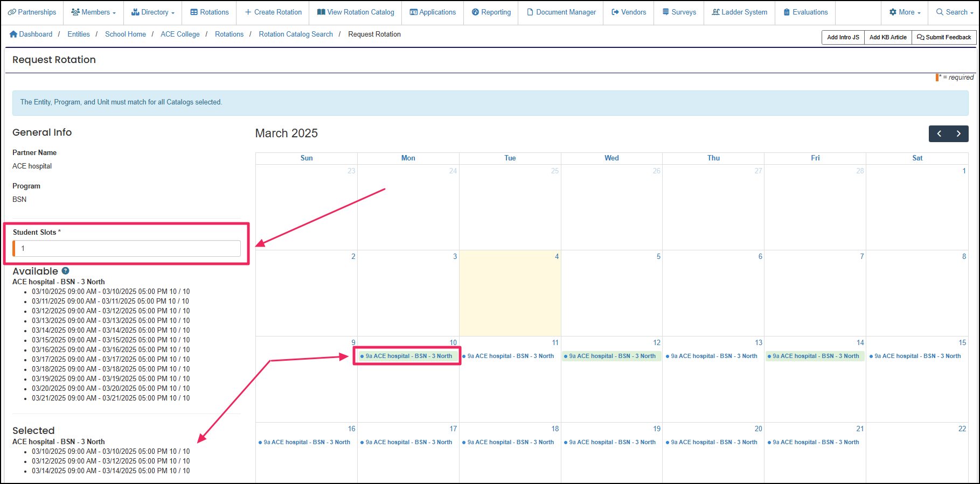
Task: Click the Sat column header
Action: pos(917,158)
